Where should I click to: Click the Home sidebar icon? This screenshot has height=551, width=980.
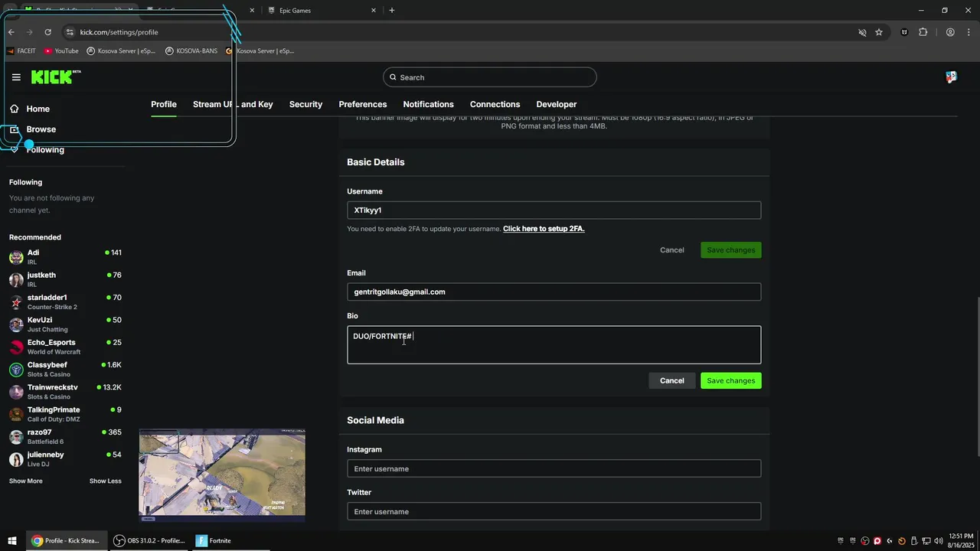click(14, 109)
